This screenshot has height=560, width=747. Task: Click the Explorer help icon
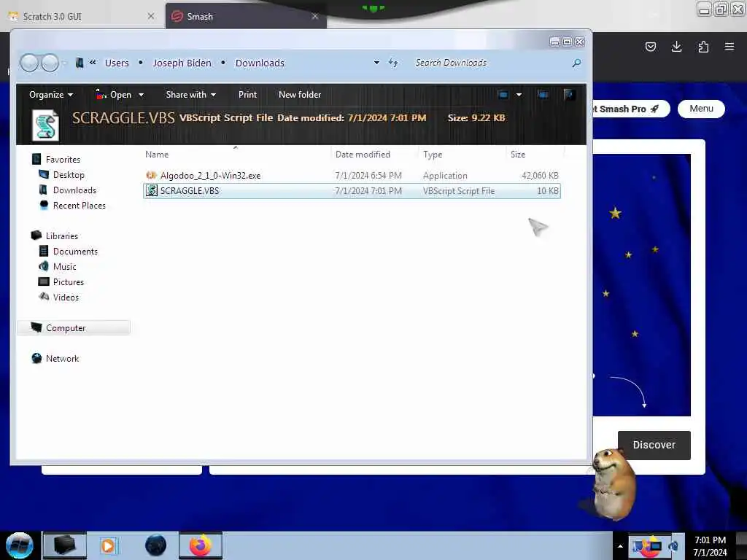[x=569, y=95]
